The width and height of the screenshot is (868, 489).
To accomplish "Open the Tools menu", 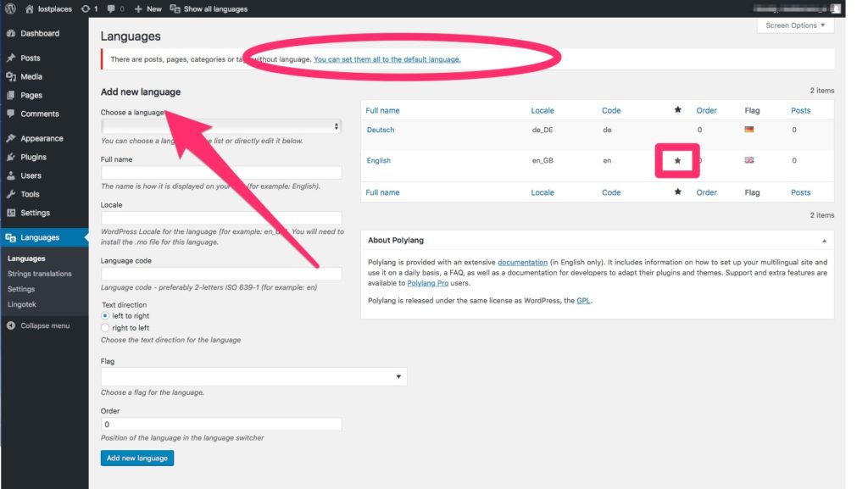I will pos(30,194).
